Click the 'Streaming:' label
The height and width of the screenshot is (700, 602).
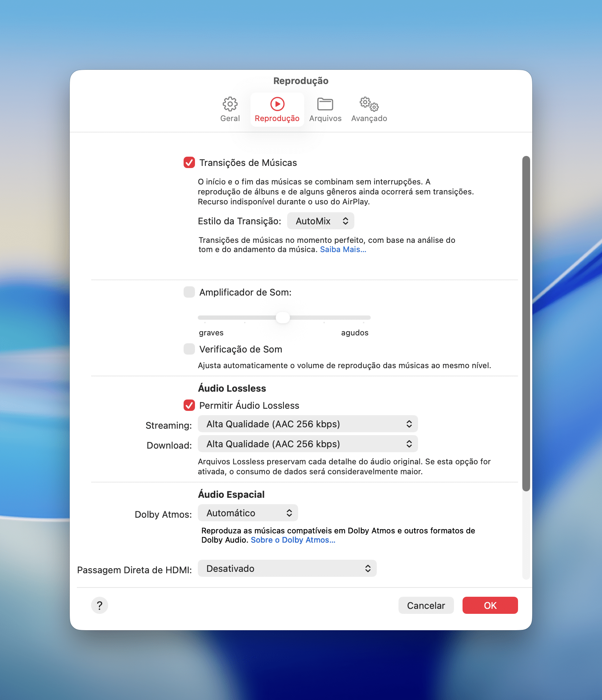click(169, 425)
